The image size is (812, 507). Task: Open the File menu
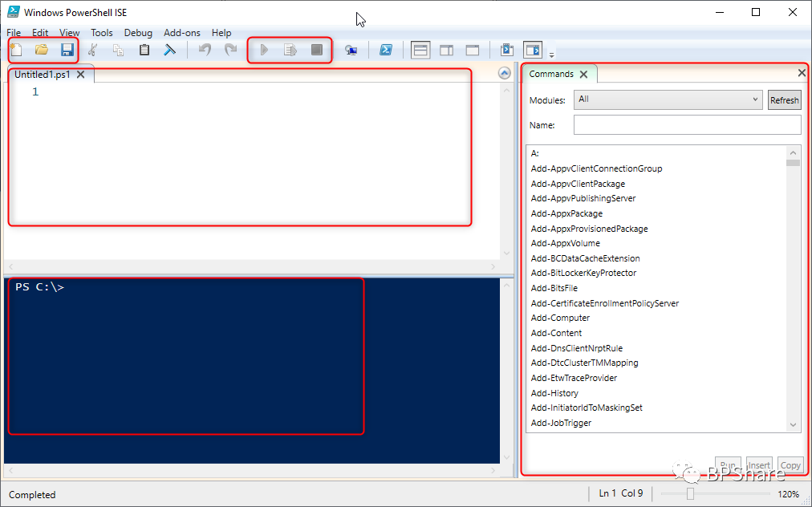14,33
